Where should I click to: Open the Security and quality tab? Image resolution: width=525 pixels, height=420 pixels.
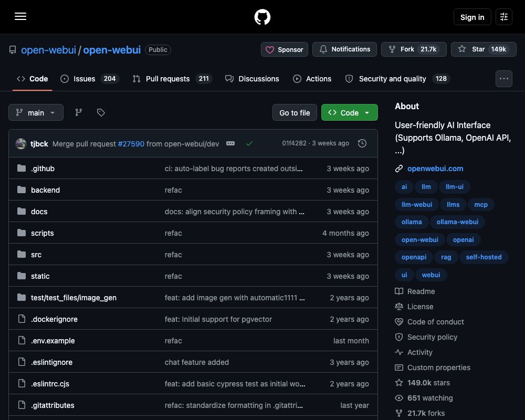pyautogui.click(x=397, y=79)
